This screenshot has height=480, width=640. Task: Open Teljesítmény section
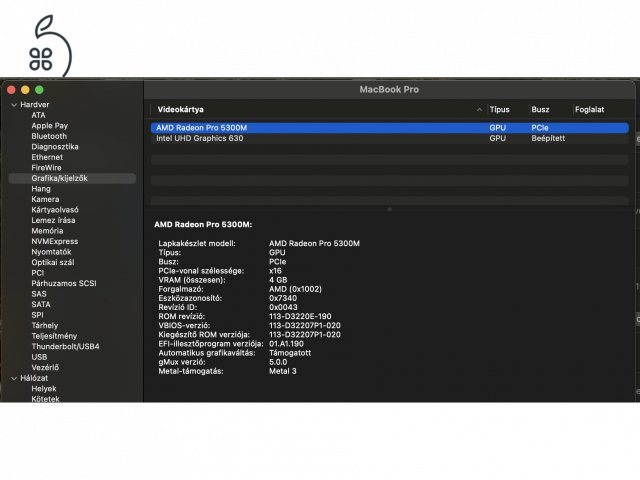54,336
